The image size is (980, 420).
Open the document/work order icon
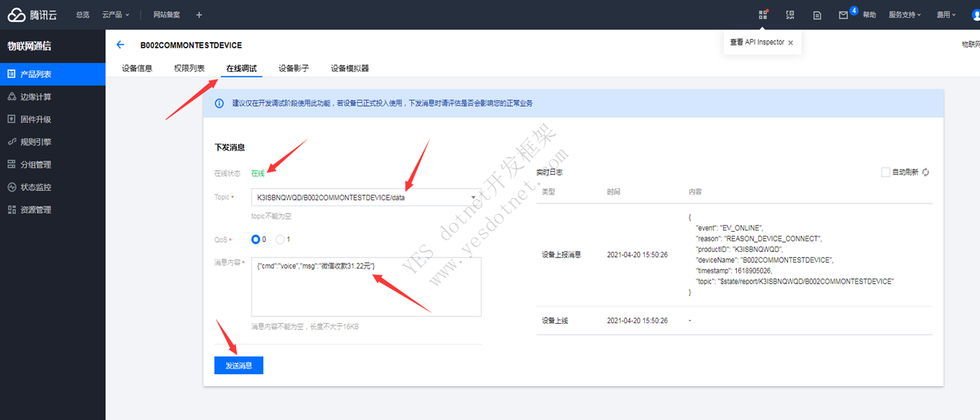coord(817,15)
